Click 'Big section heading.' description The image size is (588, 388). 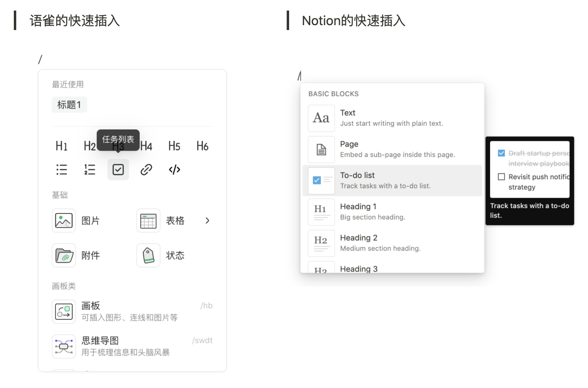[x=372, y=217]
